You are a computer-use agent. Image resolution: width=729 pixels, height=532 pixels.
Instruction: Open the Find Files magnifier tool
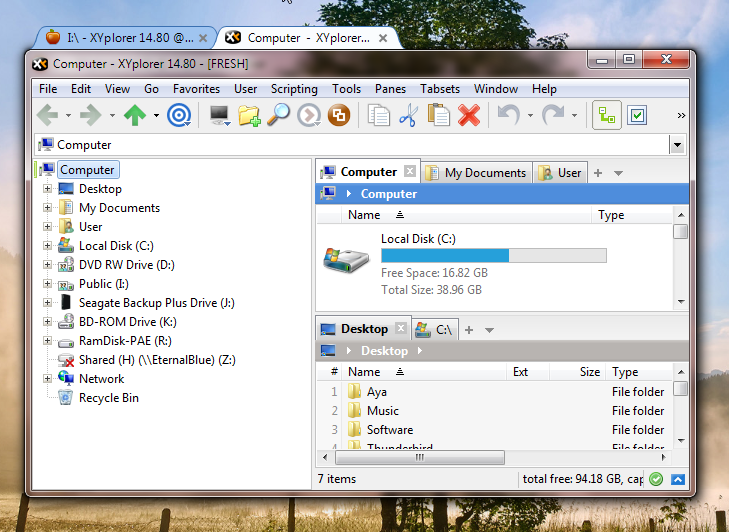pyautogui.click(x=278, y=116)
